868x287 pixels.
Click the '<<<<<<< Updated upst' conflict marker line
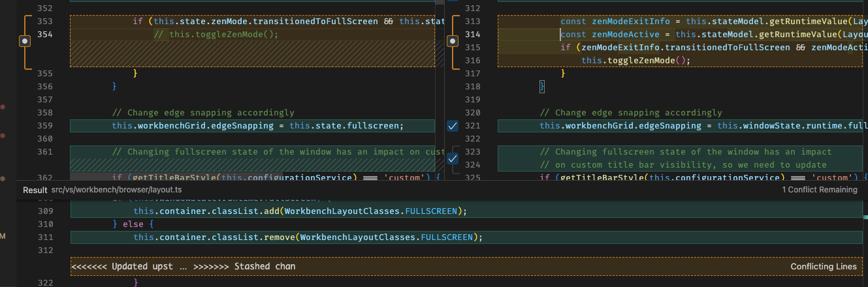coord(122,267)
